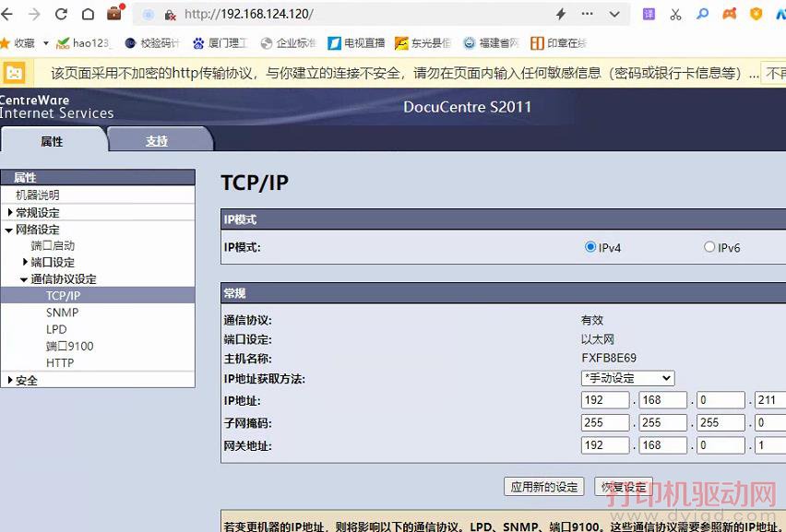Viewport: 786px width, 532px height.
Task: Open 端口启动 in the sidebar tree
Action: pos(53,245)
